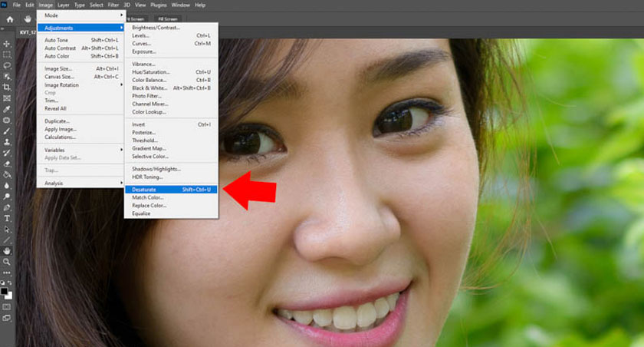
Task: Choose Hue/Saturation adjustment
Action: click(x=171, y=72)
